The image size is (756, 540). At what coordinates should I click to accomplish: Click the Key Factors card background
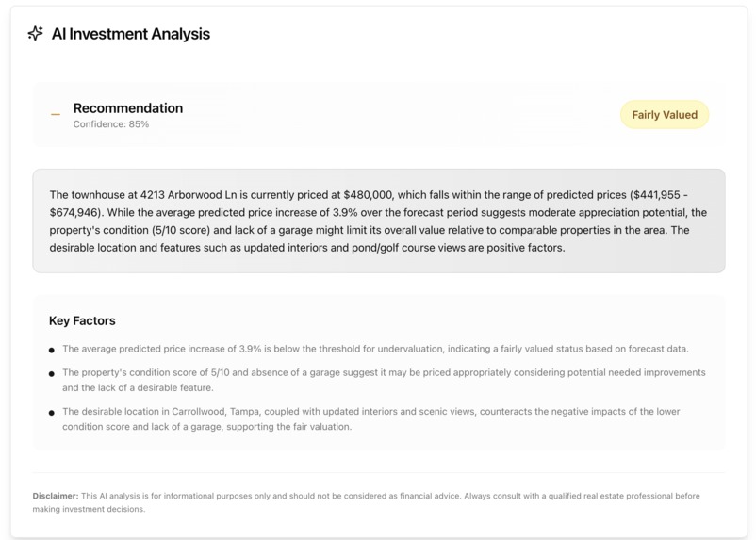click(379, 372)
